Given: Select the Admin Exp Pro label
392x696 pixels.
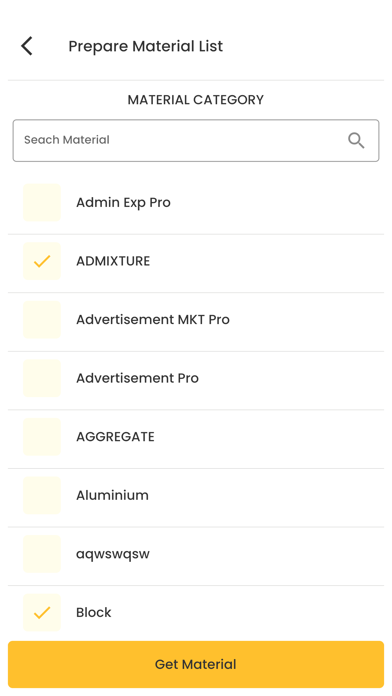Looking at the screenshot, I should tap(123, 202).
